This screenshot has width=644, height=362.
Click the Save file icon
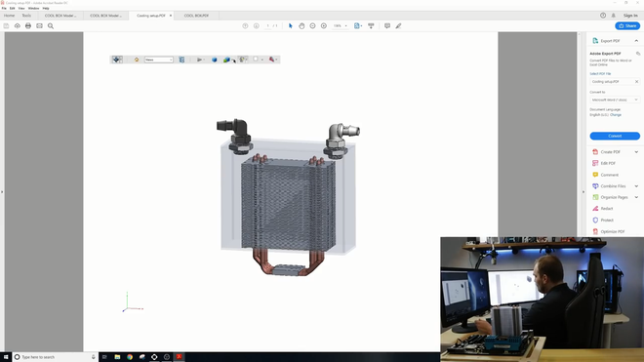[6, 26]
